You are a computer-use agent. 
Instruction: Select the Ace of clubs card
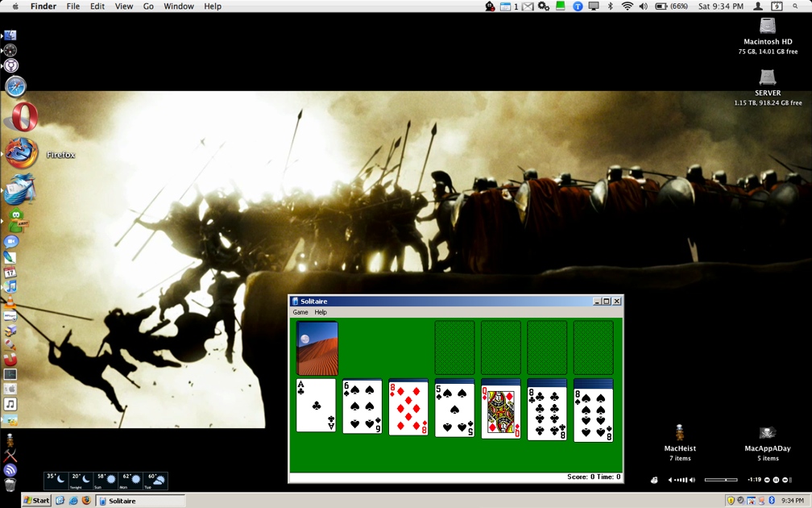[x=316, y=406]
